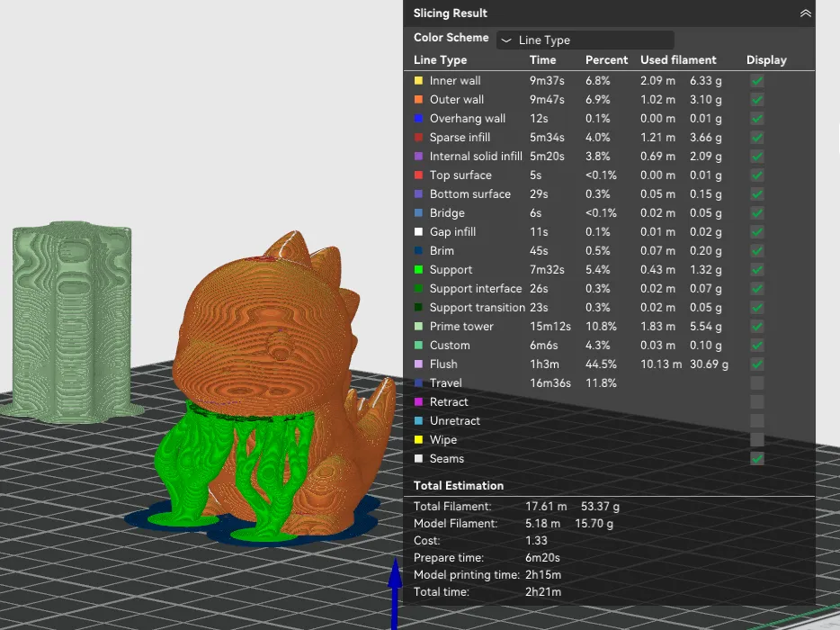
Task: Click the Prime tower percent 10.8%
Action: [x=601, y=326]
